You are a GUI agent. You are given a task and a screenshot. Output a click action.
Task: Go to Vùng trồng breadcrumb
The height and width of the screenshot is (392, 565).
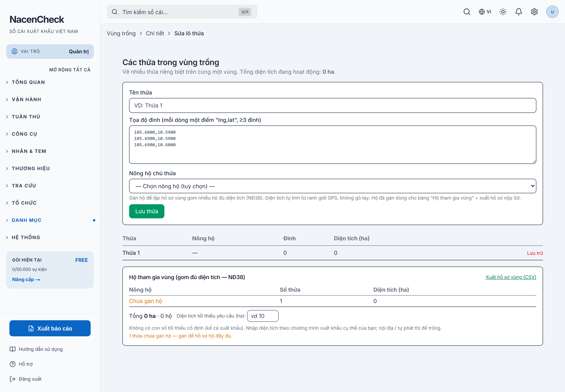121,33
